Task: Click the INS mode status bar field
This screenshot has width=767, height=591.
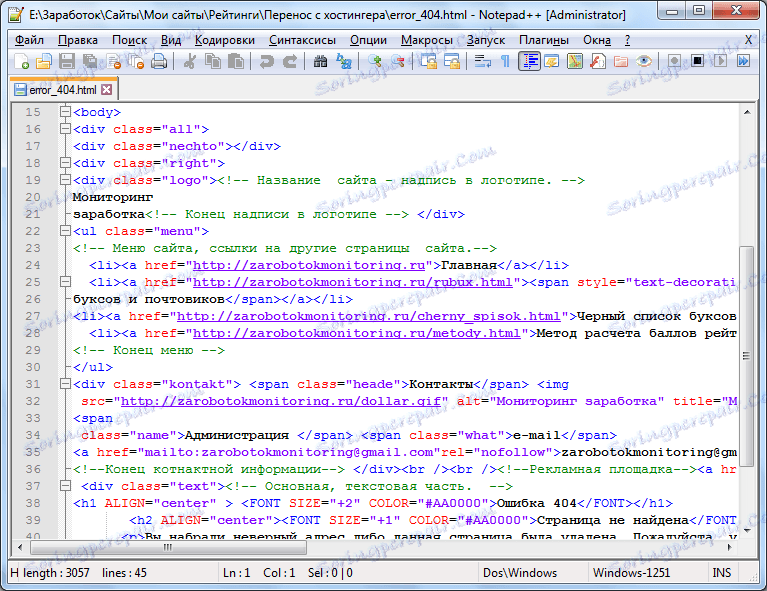Action: pos(722,572)
